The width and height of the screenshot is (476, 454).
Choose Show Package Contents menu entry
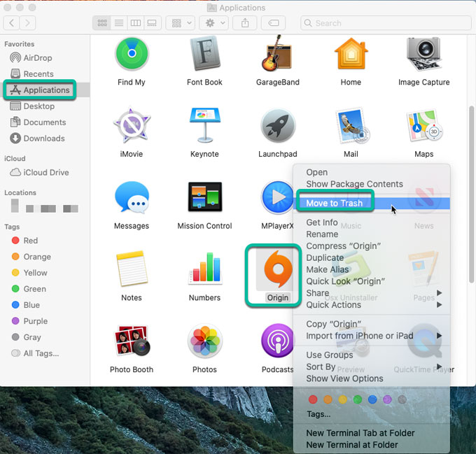354,184
